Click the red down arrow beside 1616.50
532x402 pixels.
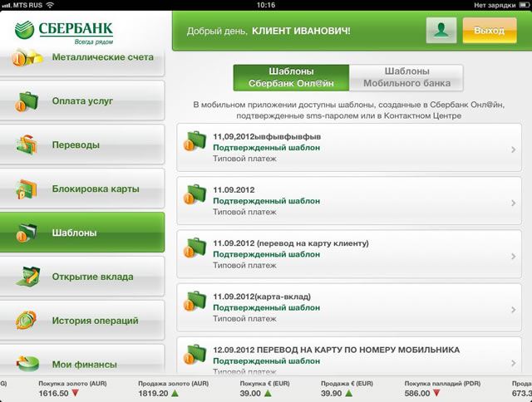tap(76, 394)
